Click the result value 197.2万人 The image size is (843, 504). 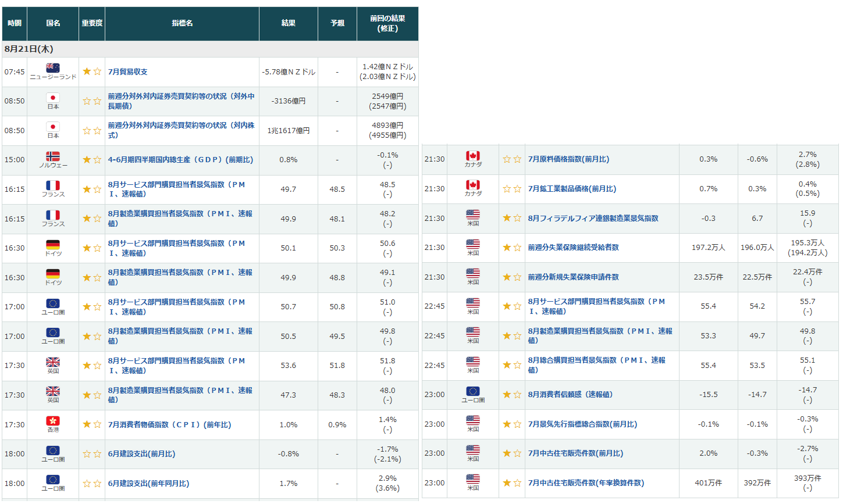pyautogui.click(x=709, y=247)
